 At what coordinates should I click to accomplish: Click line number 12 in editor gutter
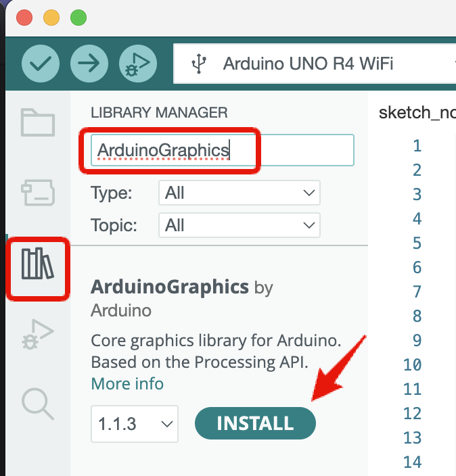pos(413,414)
